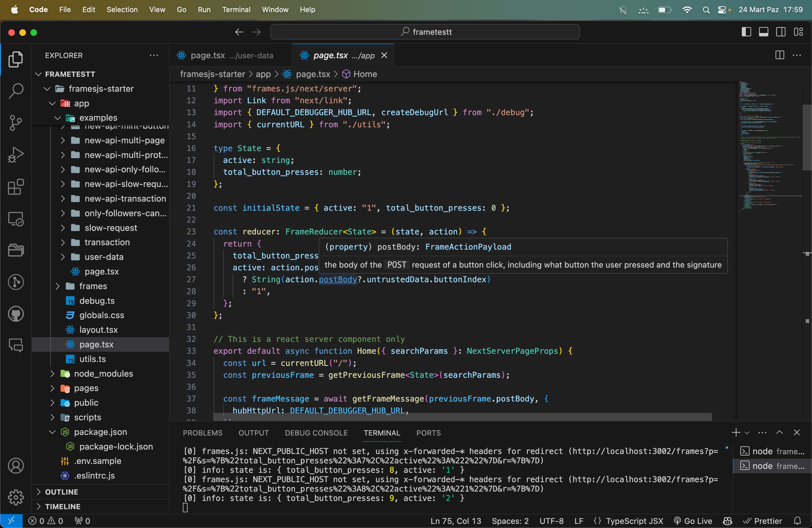
Task: Click the Copilot status icon in status bar
Action: pyautogui.click(x=727, y=521)
